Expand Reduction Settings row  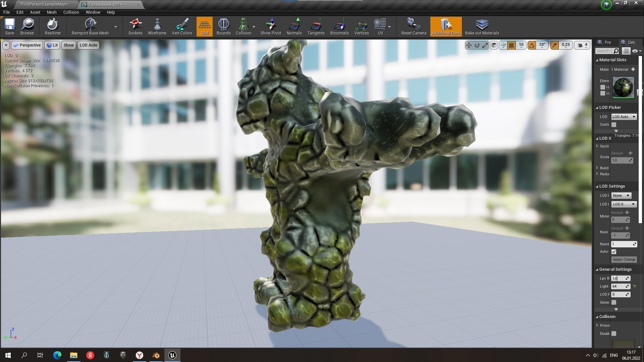click(x=597, y=174)
